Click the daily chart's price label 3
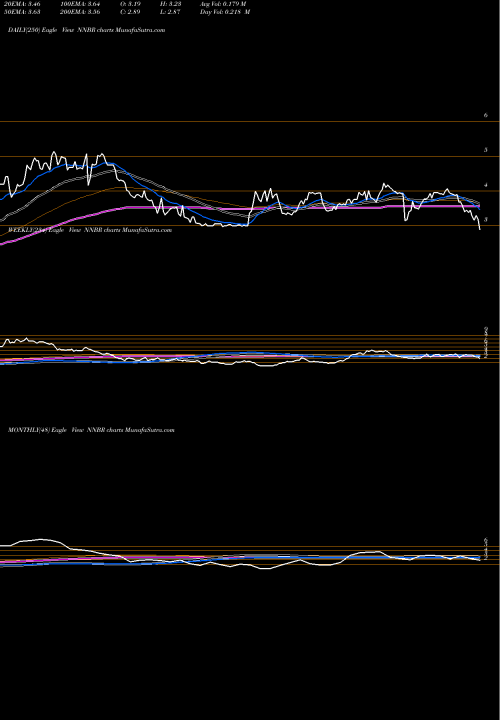Image resolution: width=500 pixels, height=720 pixels. click(x=486, y=220)
